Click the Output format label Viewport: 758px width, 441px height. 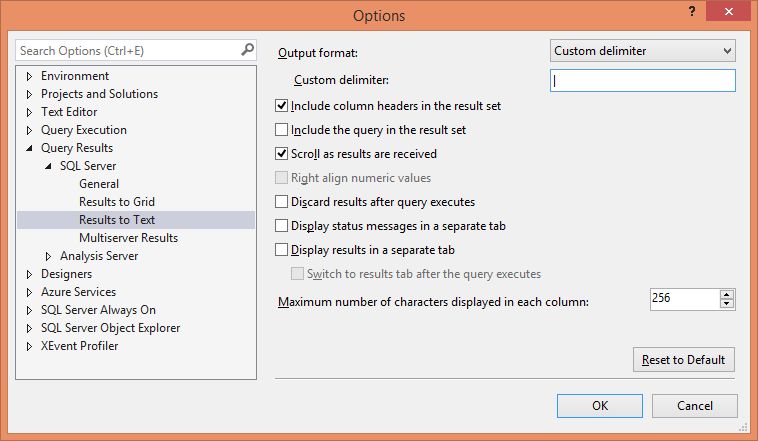[318, 53]
